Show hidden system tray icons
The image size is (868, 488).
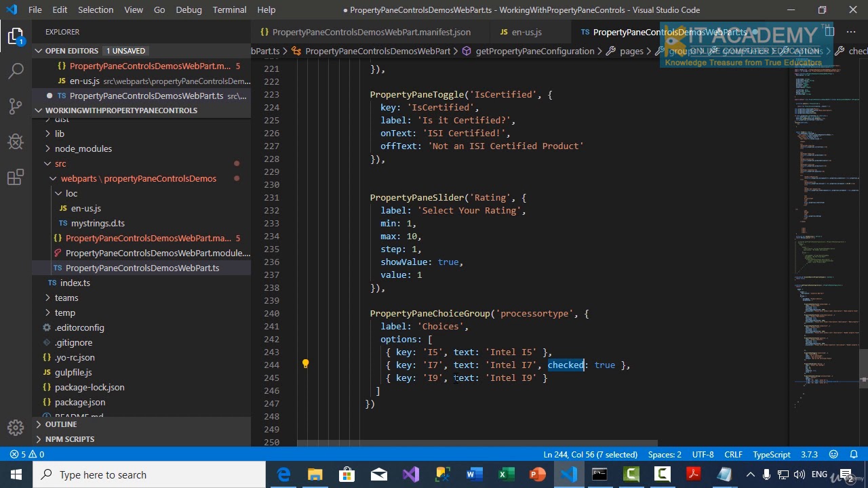751,474
